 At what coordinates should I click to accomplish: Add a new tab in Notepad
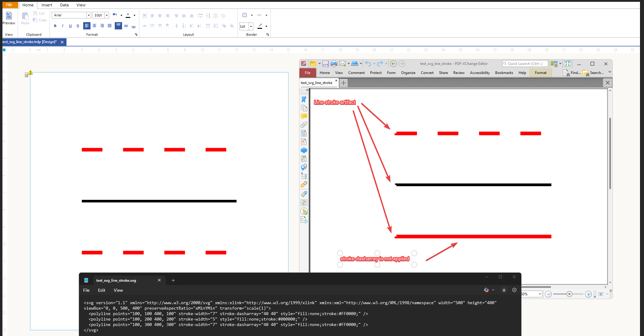(173, 281)
